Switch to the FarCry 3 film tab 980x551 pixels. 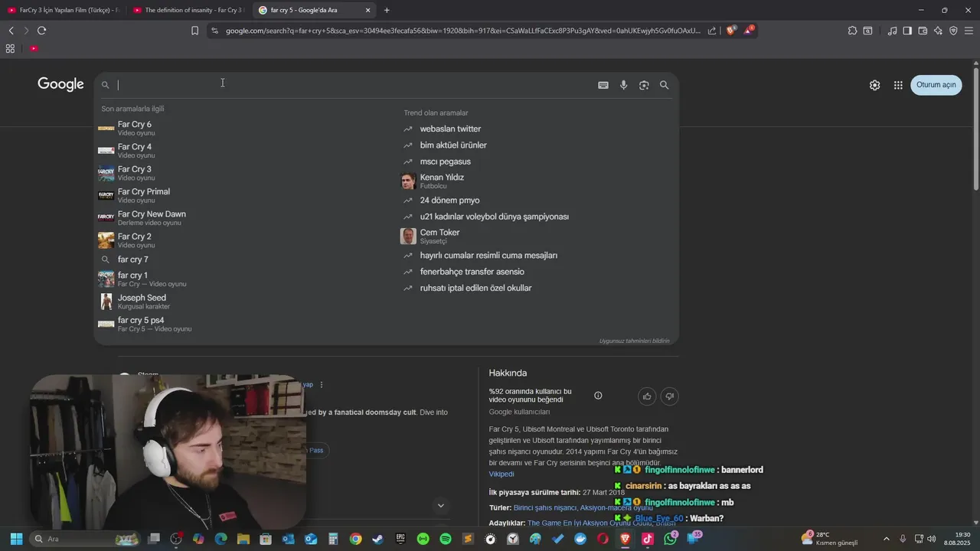(x=63, y=10)
